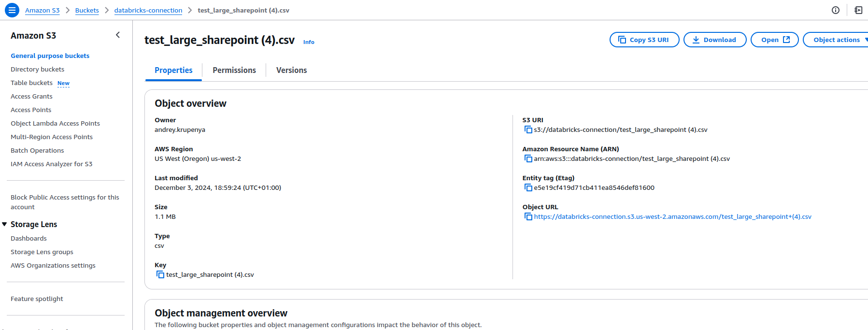Viewport: 868px width, 330px height.
Task: Copy the Entity tag value icon
Action: pyautogui.click(x=528, y=187)
